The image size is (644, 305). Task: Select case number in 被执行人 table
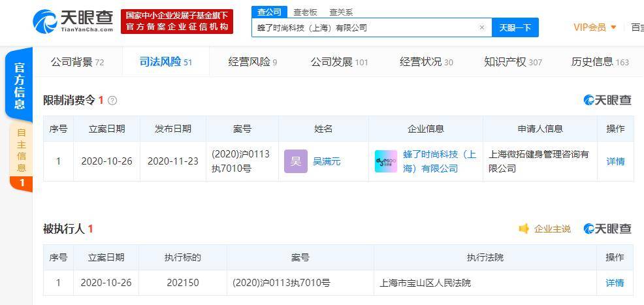tap(282, 283)
